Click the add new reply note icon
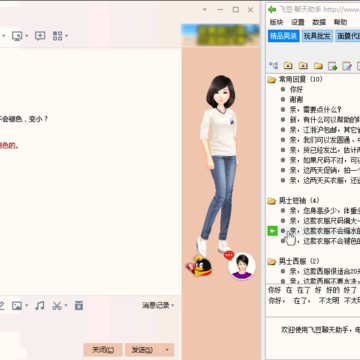Viewport: 360px width, 360px height. tap(333, 66)
